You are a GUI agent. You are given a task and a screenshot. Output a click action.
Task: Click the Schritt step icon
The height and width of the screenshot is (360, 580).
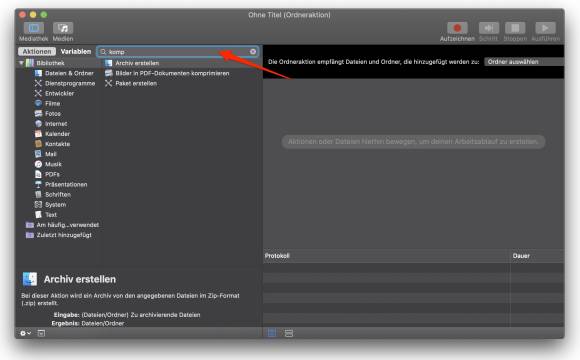point(488,28)
